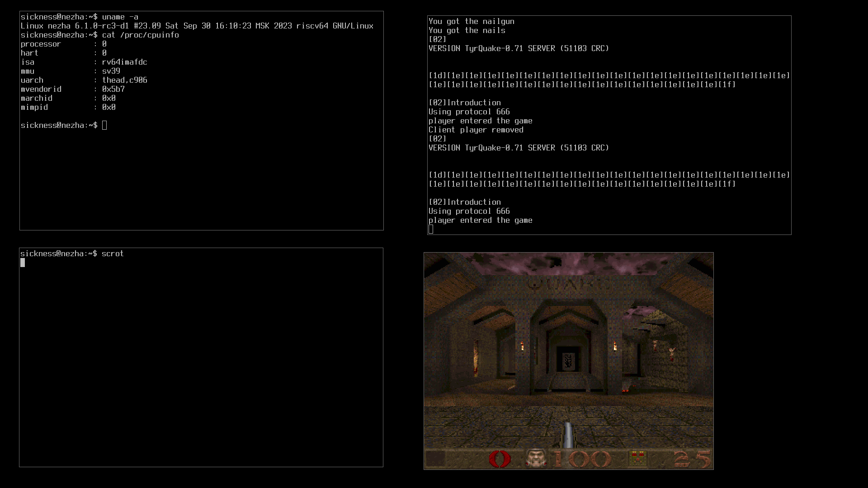
Task: Click the uarch value 'thead,c906'
Action: coord(125,80)
